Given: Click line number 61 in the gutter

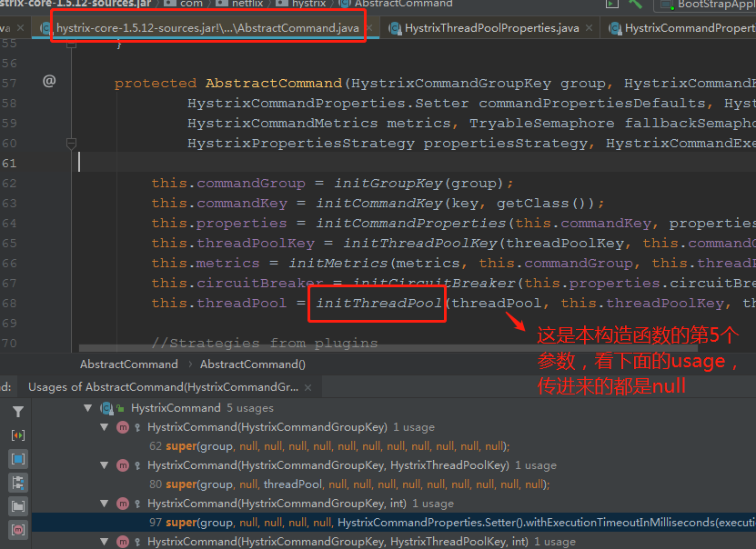Looking at the screenshot, I should [9, 164].
